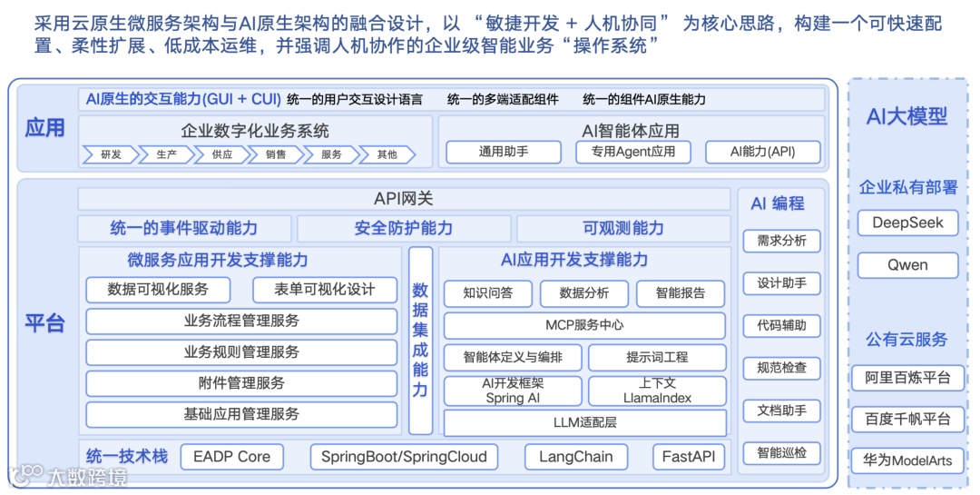The width and height of the screenshot is (980, 495).
Task: Select FastAPI tech stack box
Action: 688,457
